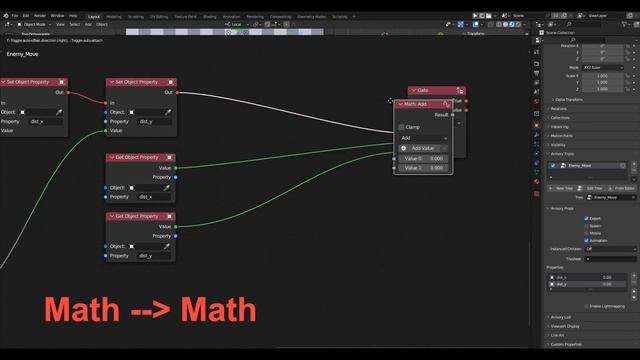Collapse the Gate node
The image size is (640, 360).
(x=413, y=90)
